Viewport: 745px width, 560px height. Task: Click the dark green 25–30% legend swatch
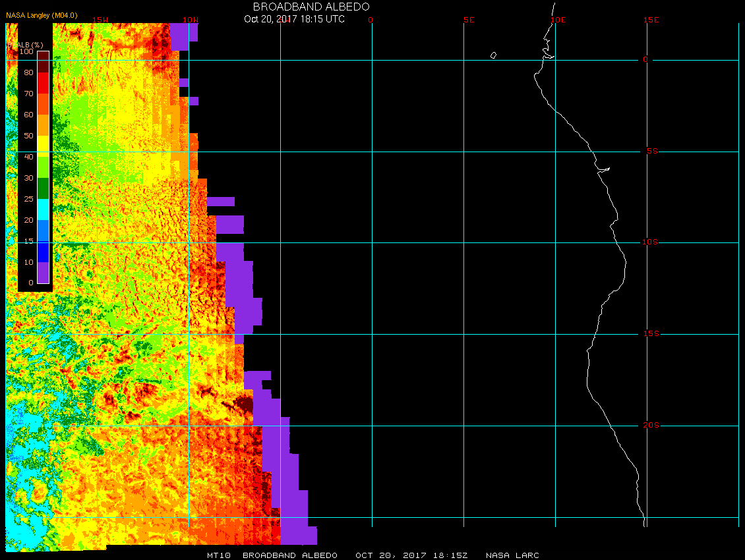43,188
